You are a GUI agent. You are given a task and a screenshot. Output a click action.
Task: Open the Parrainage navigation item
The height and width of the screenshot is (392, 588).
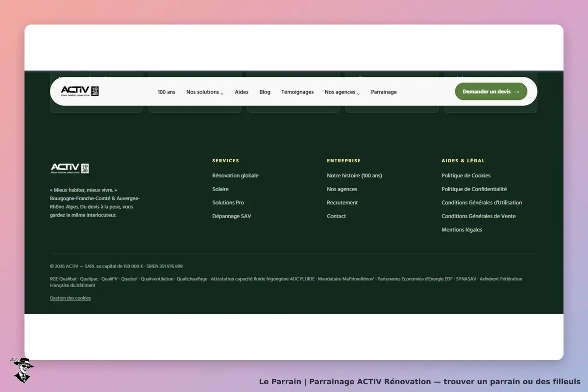pos(384,92)
